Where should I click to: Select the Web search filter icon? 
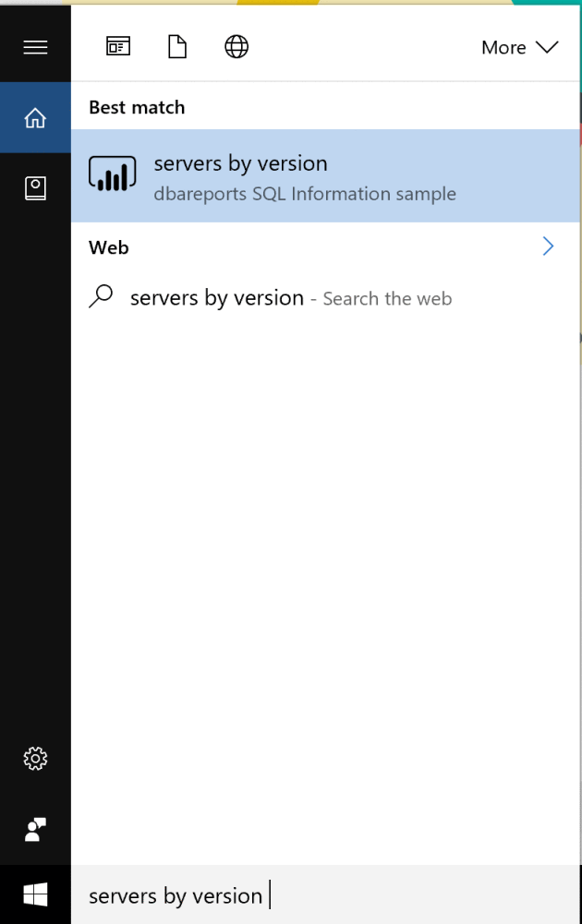pyautogui.click(x=236, y=46)
